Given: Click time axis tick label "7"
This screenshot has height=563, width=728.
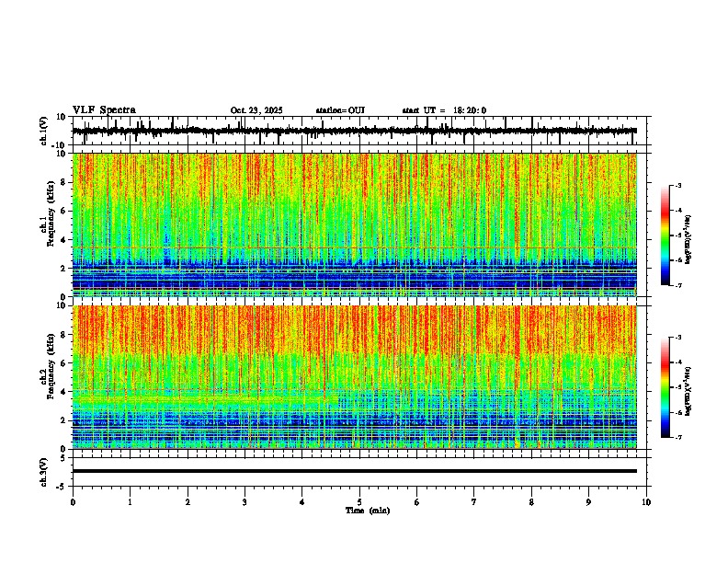Looking at the screenshot, I should point(474,502).
